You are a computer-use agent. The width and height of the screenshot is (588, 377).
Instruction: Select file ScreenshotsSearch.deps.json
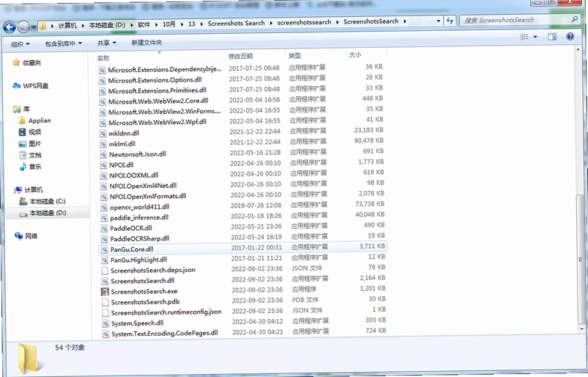(153, 270)
